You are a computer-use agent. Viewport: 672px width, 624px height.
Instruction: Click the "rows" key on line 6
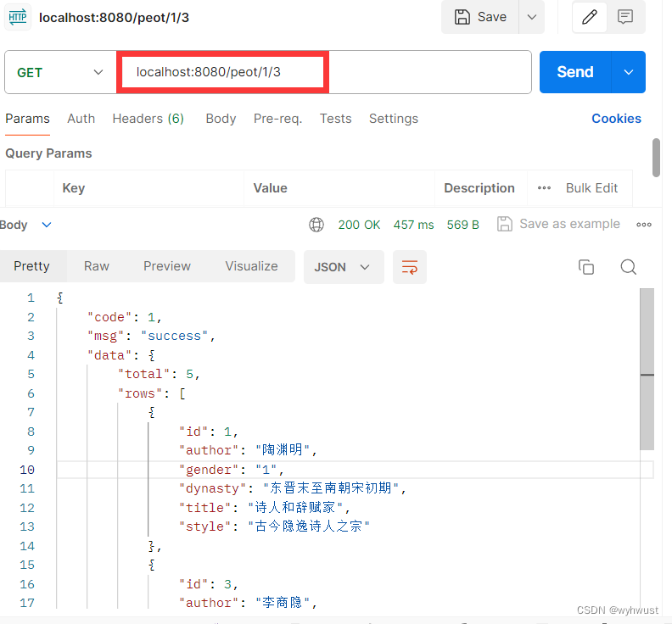(140, 393)
